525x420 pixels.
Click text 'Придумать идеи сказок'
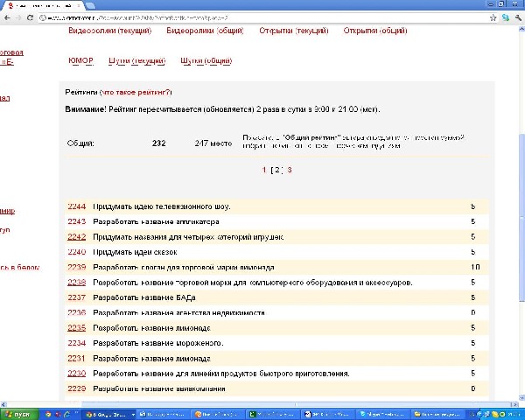135,252
